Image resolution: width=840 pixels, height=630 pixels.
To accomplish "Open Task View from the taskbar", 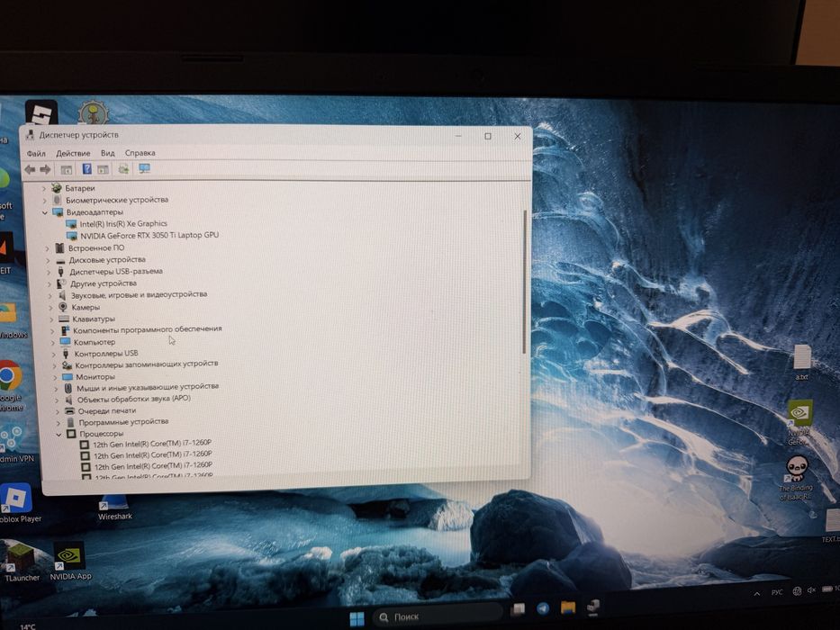I will coord(518,609).
